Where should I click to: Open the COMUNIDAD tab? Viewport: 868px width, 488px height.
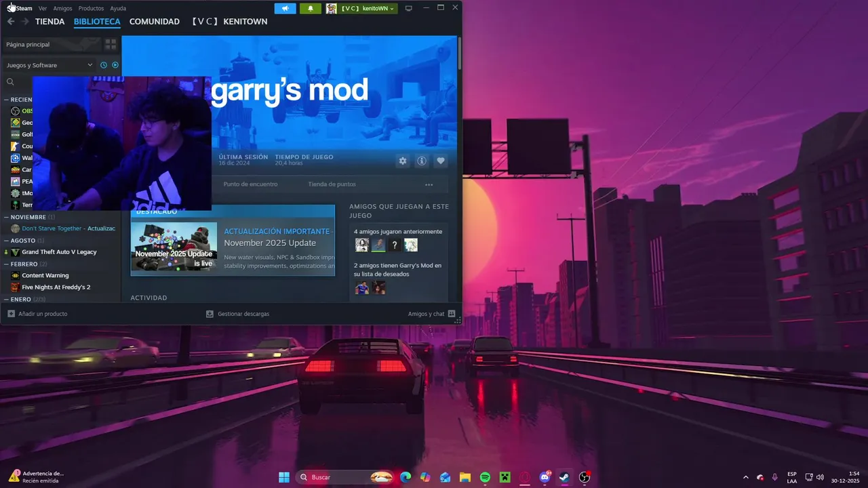click(x=155, y=22)
